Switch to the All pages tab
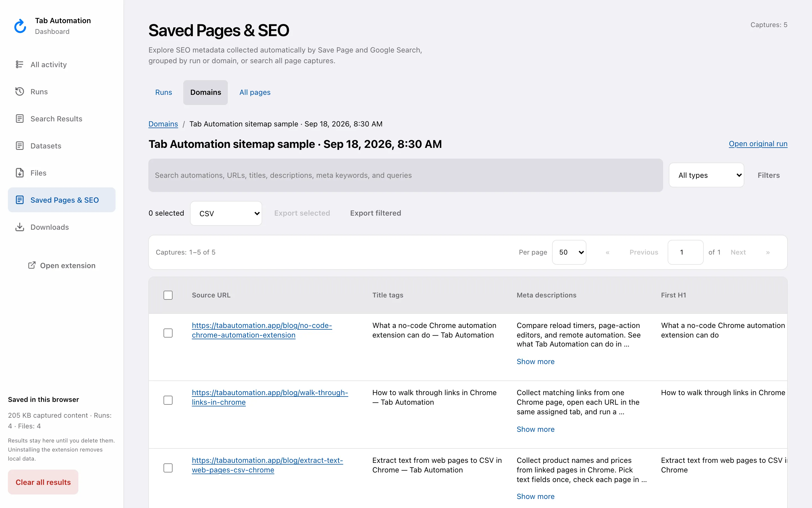This screenshot has height=508, width=812. (255, 92)
